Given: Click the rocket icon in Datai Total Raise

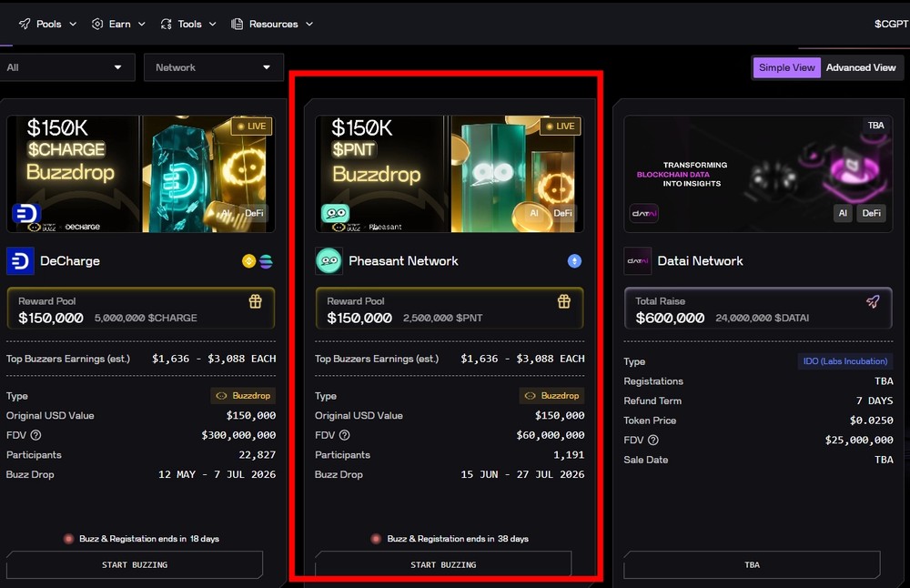Looking at the screenshot, I should (x=873, y=301).
